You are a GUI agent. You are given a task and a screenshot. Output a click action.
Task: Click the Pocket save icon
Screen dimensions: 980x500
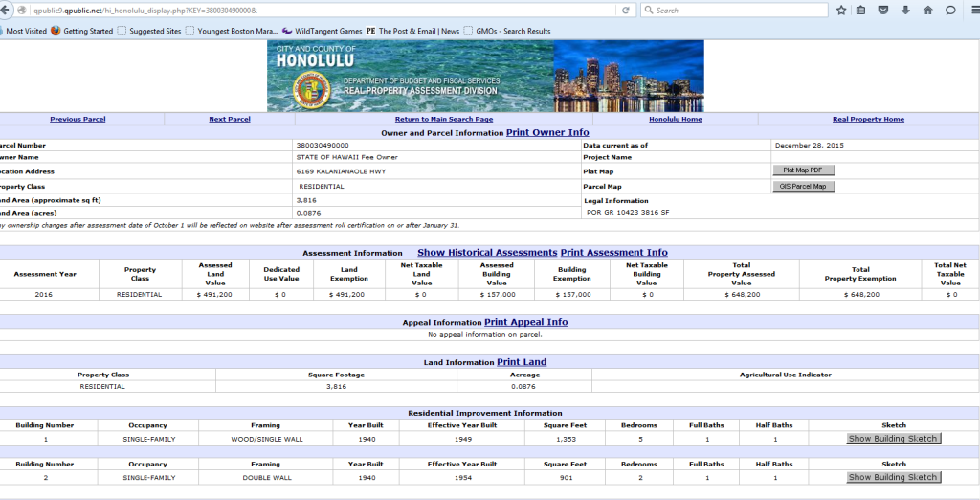(882, 11)
